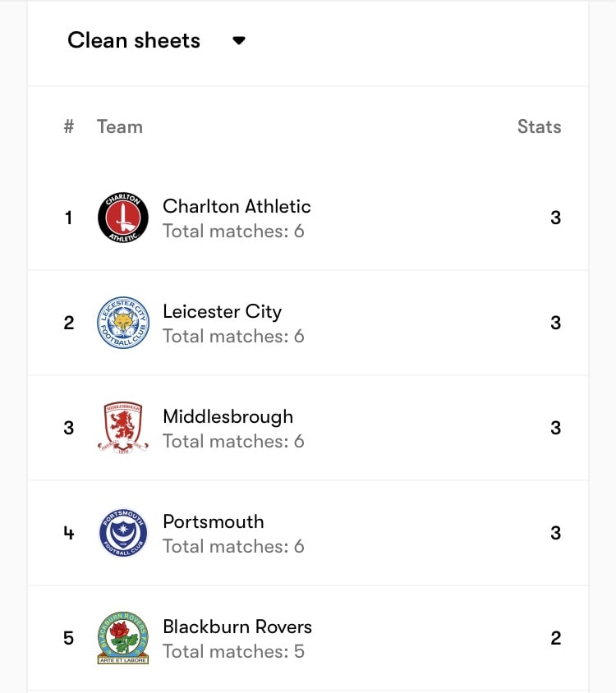This screenshot has height=693, width=616.
Task: Open the Leicester City team name link
Action: [x=222, y=312]
